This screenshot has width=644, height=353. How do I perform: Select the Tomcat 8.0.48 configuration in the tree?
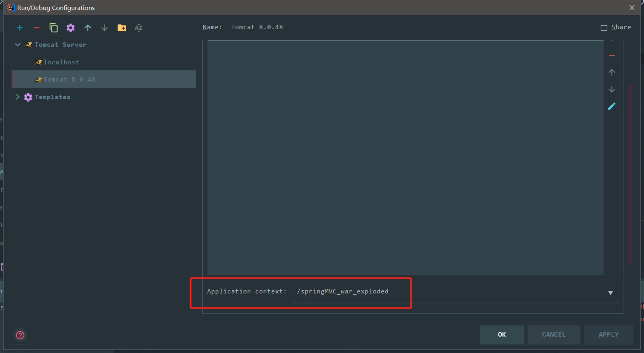(x=104, y=79)
